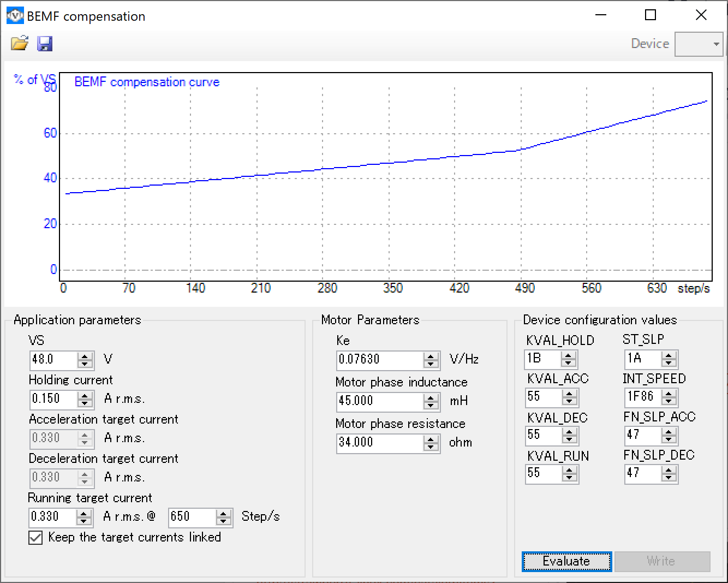
Task: Click the BEMF compensation app icon
Action: (x=15, y=16)
